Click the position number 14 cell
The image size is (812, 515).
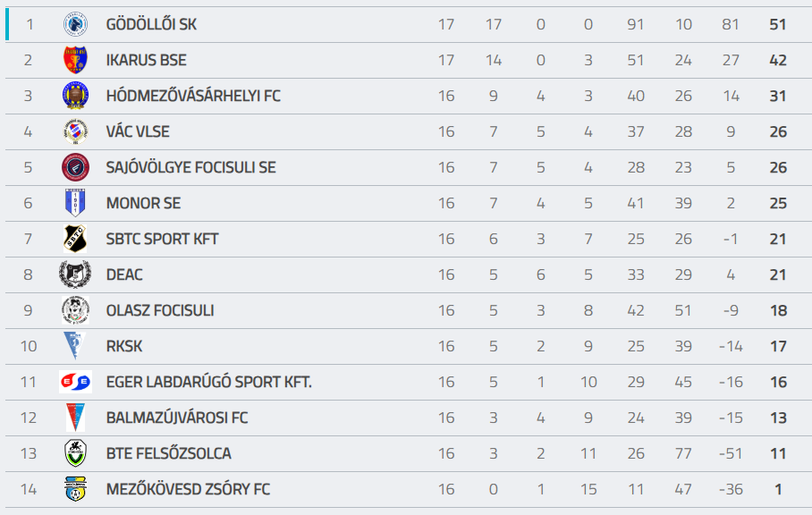29,489
